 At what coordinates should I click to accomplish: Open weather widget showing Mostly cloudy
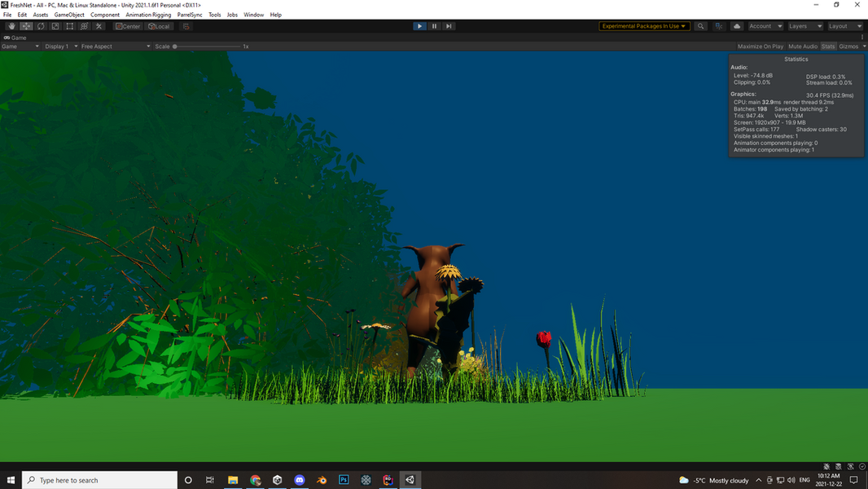pyautogui.click(x=713, y=480)
